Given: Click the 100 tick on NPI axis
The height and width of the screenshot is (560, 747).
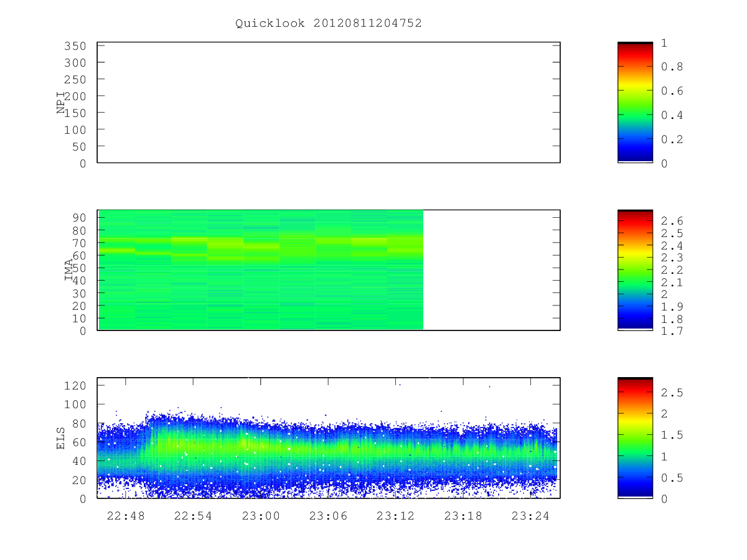Looking at the screenshot, I should (x=76, y=130).
